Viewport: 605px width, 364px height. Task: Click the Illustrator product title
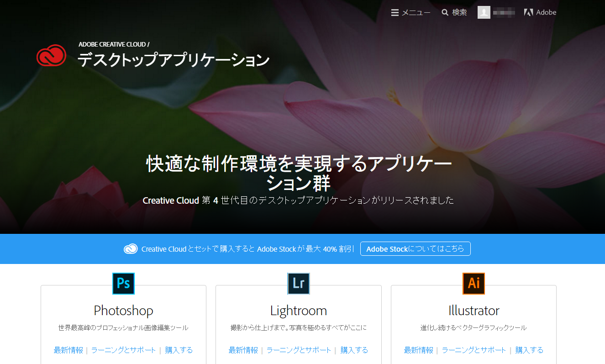[x=473, y=311]
